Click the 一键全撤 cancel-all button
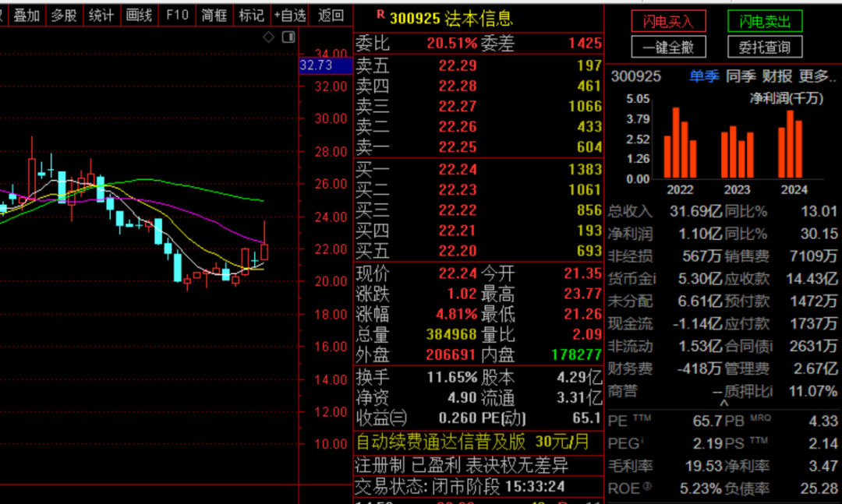Image resolution: width=842 pixels, height=504 pixels. click(669, 48)
